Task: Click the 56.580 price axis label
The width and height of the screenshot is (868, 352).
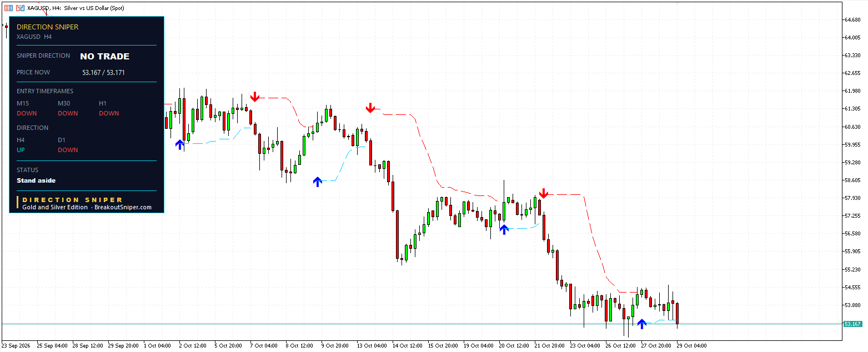Action: 852,234
